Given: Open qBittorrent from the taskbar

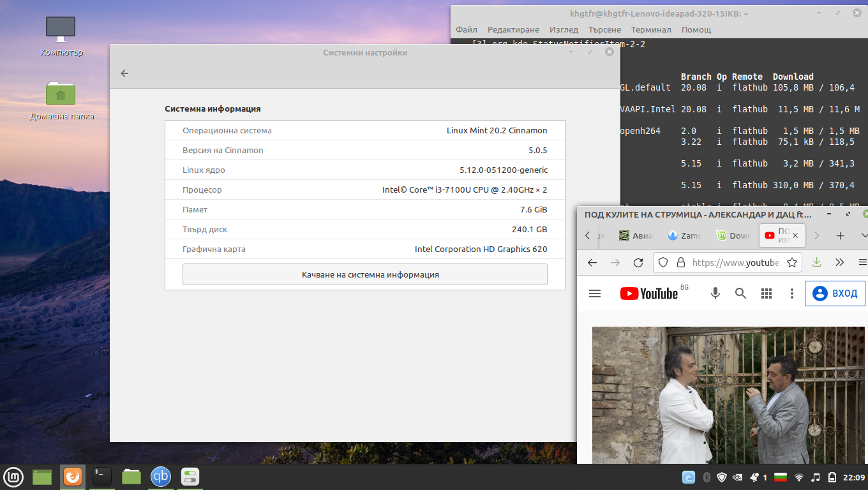Looking at the screenshot, I should pos(161,477).
